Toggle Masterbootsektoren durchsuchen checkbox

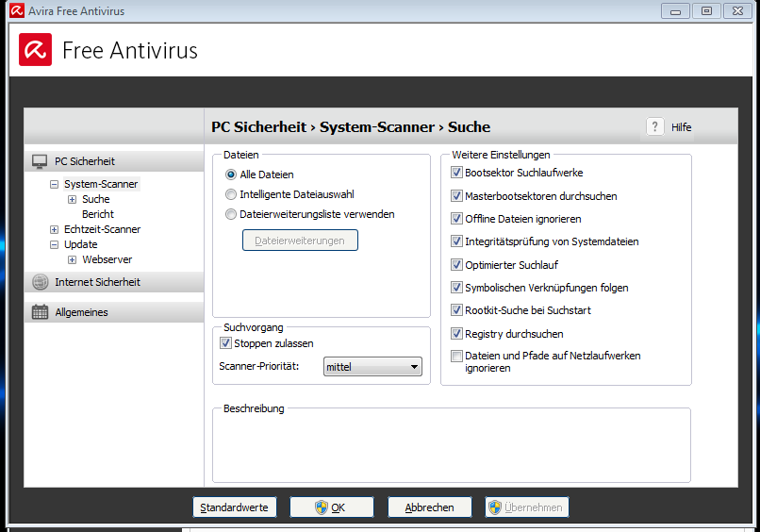(456, 196)
